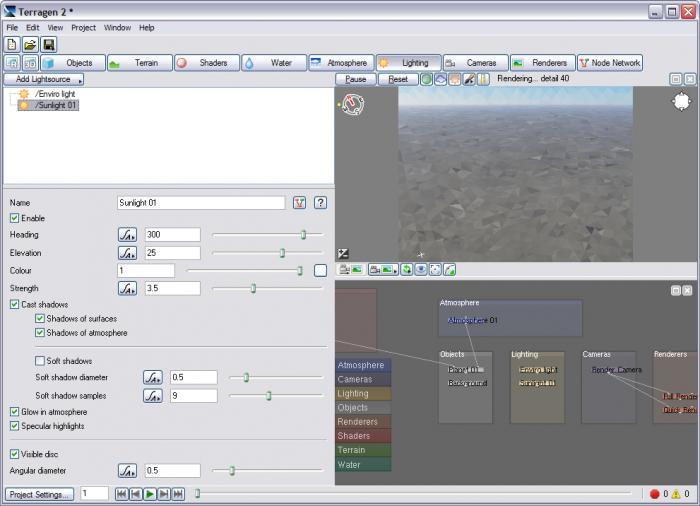Screen dimensions: 700x506
Task: Click the Pause render button
Action: coord(355,79)
